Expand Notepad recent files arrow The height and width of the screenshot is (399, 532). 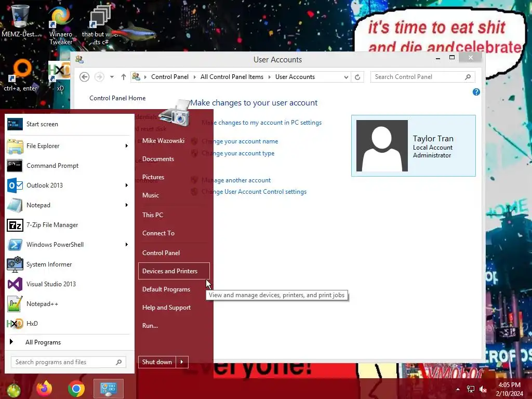click(127, 205)
